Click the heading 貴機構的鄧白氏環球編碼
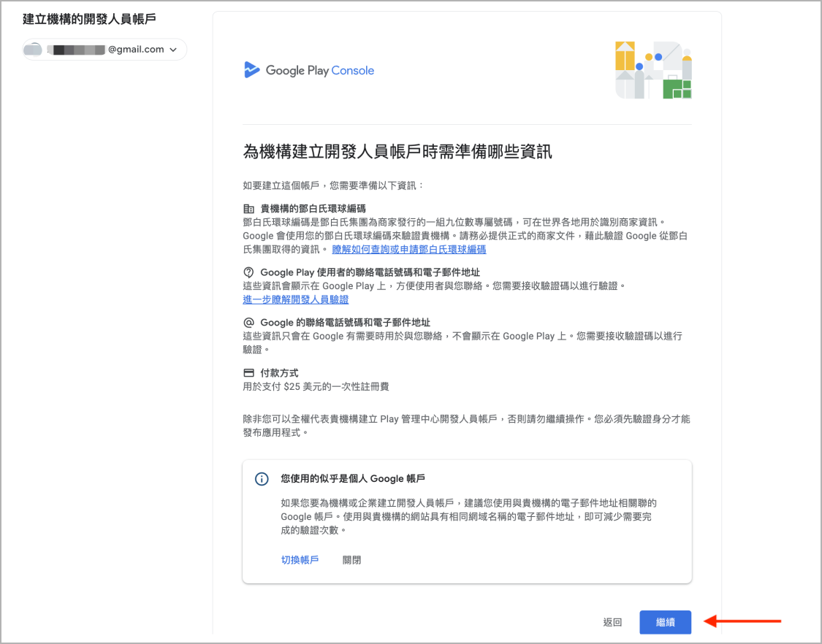Screen dimensions: 822x644 pos(313,209)
